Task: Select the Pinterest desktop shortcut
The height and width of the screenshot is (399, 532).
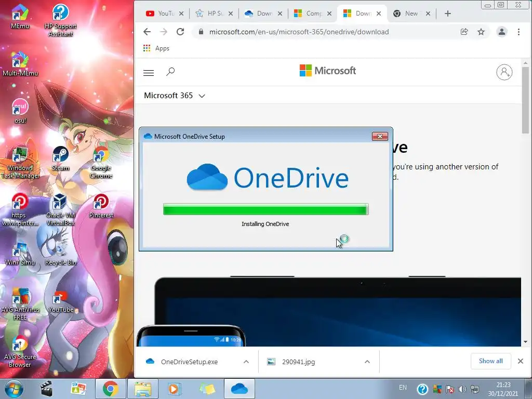Action: tap(101, 206)
